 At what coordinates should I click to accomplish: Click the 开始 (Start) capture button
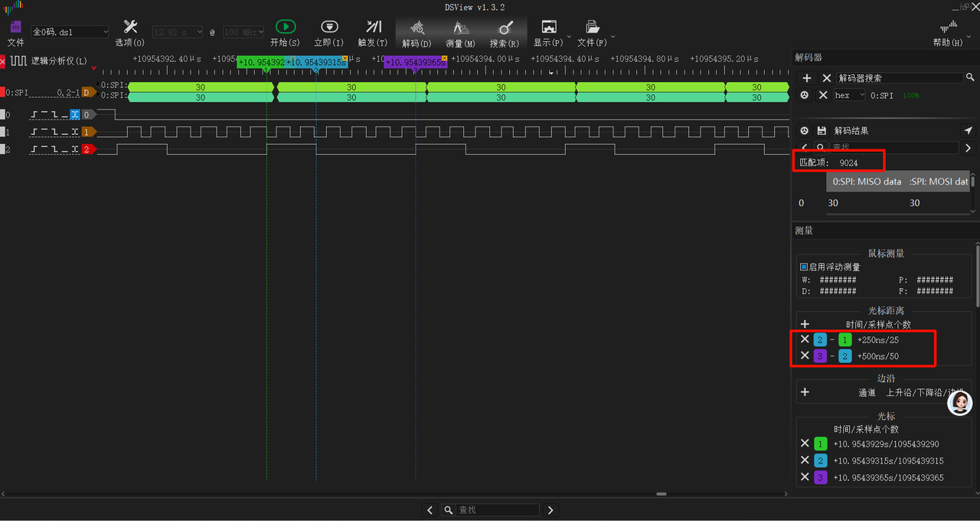point(285,31)
